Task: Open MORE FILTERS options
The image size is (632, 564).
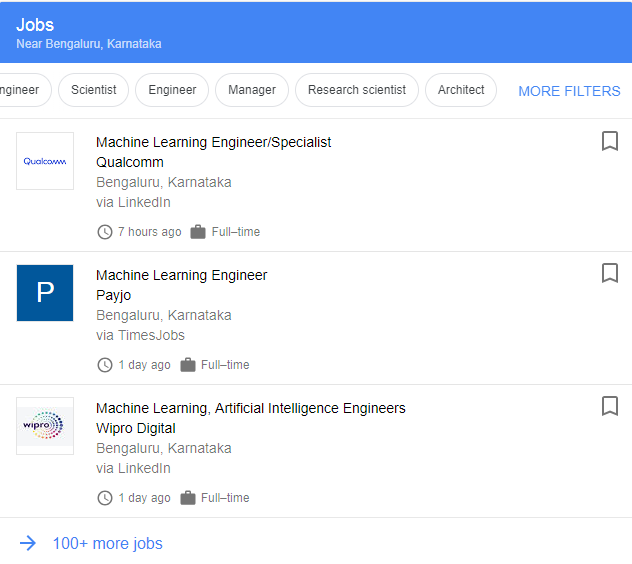Action: coord(569,91)
